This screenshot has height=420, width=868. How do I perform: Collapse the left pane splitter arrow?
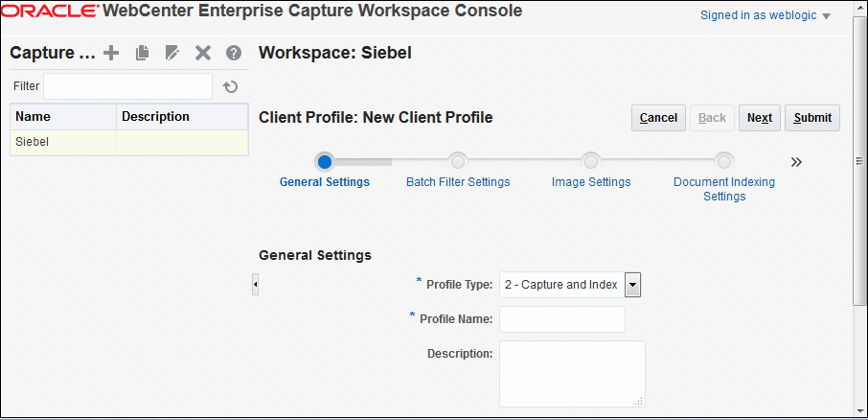tap(255, 285)
